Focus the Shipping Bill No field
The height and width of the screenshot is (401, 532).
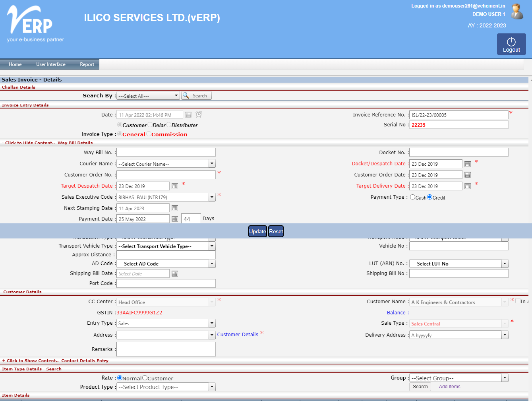[x=459, y=273]
